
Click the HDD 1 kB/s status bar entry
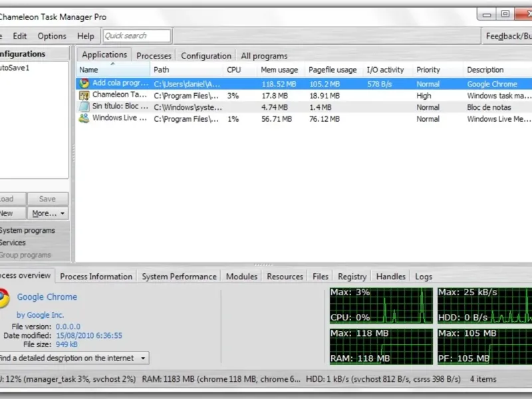pyautogui.click(x=383, y=379)
